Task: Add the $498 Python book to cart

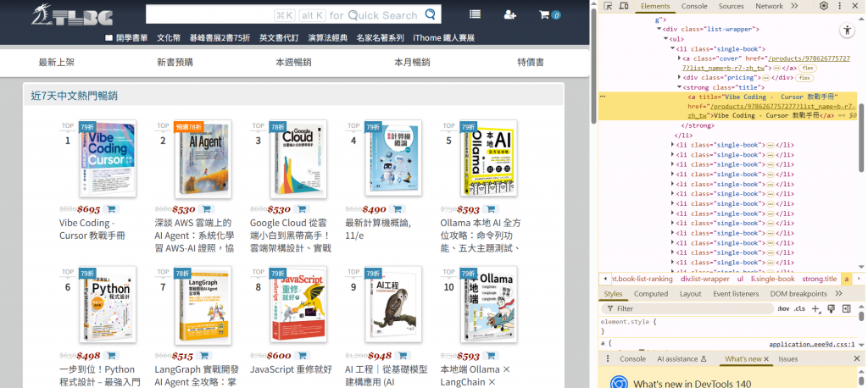Action: coord(111,356)
